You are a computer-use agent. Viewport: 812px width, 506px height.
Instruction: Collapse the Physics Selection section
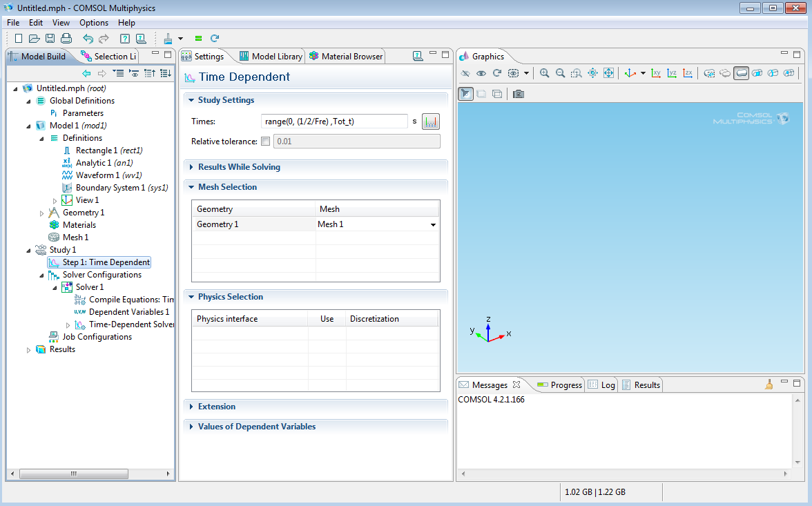(192, 297)
